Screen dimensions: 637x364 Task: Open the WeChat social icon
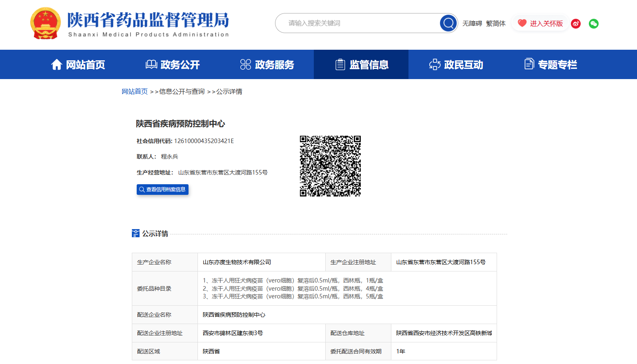pos(594,24)
